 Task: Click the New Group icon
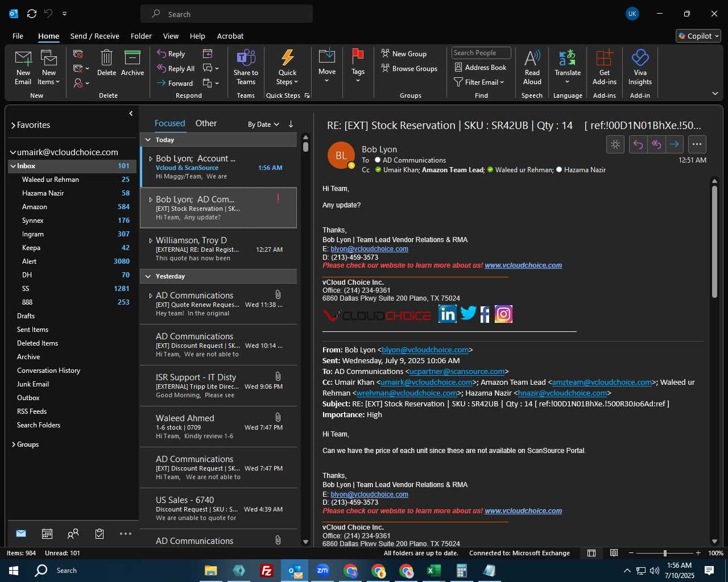(386, 53)
